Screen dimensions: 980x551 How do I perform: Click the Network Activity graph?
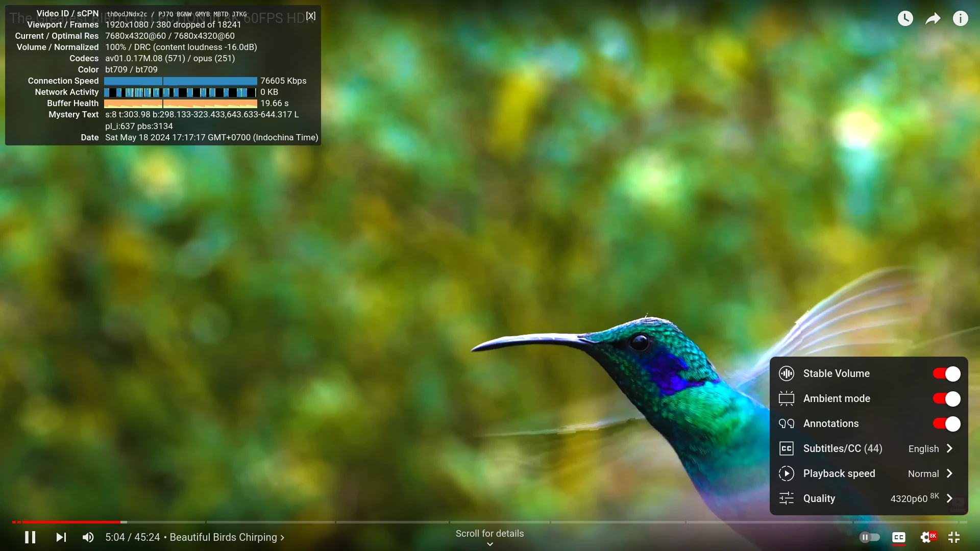click(x=181, y=92)
